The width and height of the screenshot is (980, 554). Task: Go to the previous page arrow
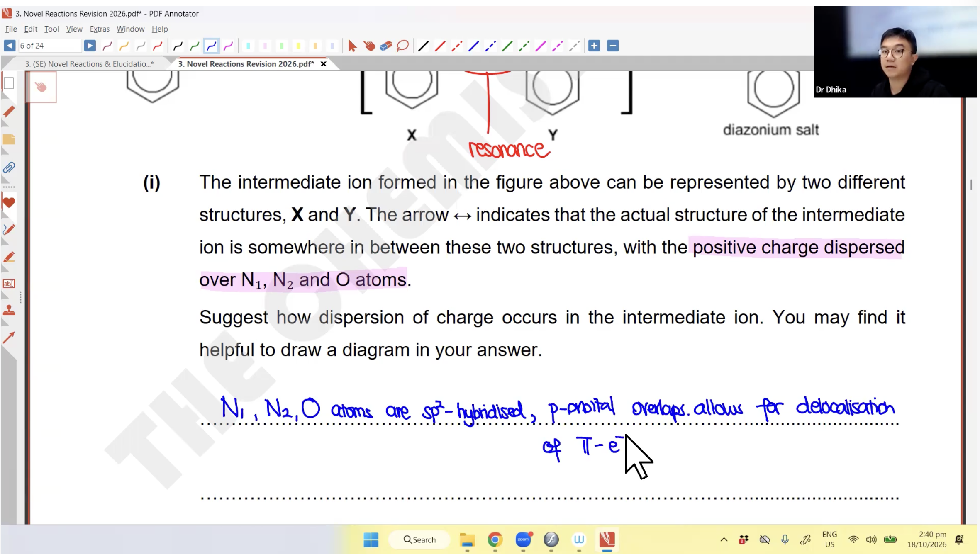coord(9,46)
